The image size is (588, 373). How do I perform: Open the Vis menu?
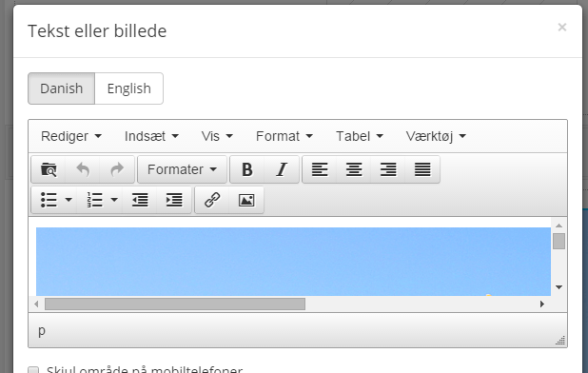point(217,136)
